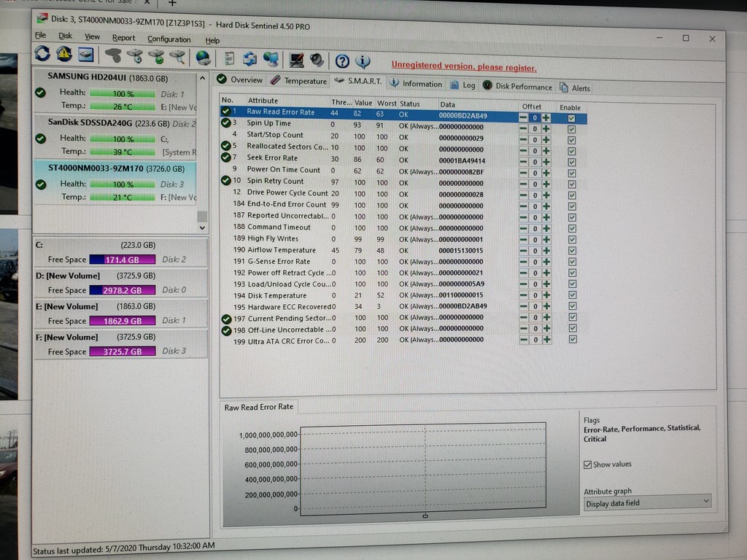747x560 pixels.
Task: Switch to the Log tab
Action: (463, 85)
